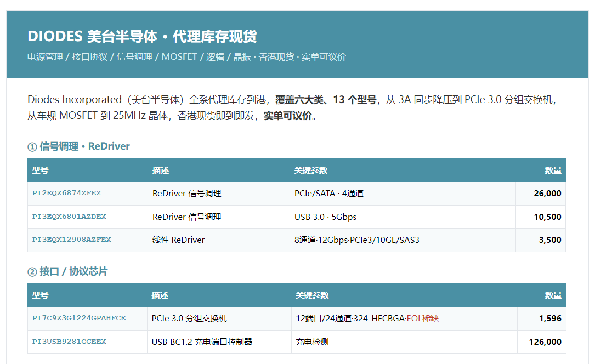595x364 pixels.
Task: Click the quantity 1,596
Action: click(x=550, y=318)
